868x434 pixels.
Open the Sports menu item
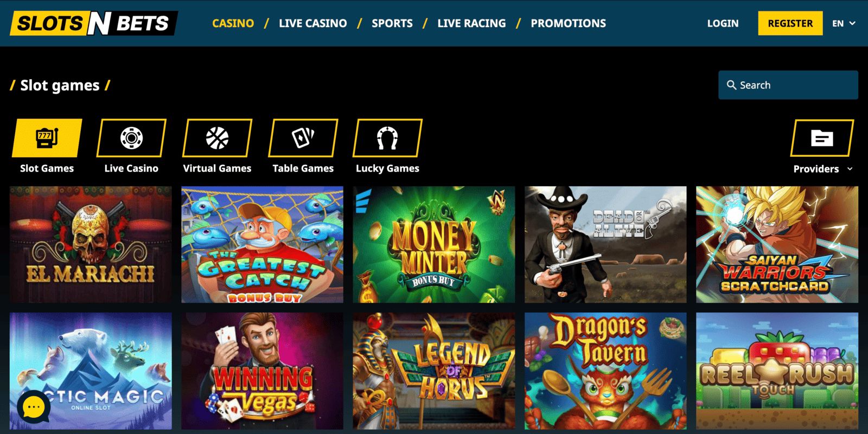(x=392, y=23)
